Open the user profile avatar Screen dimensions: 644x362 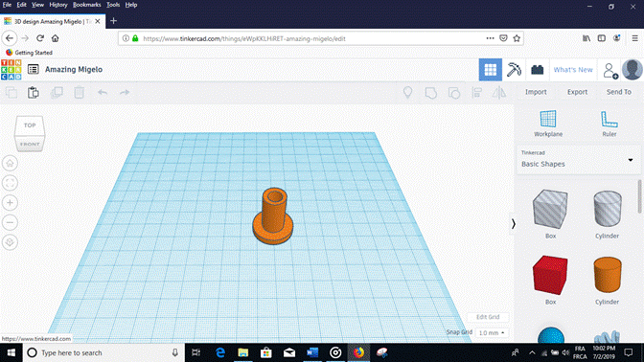[632, 69]
